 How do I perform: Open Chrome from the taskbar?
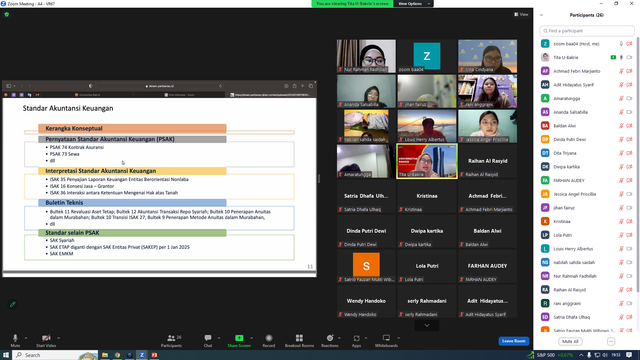117,355
